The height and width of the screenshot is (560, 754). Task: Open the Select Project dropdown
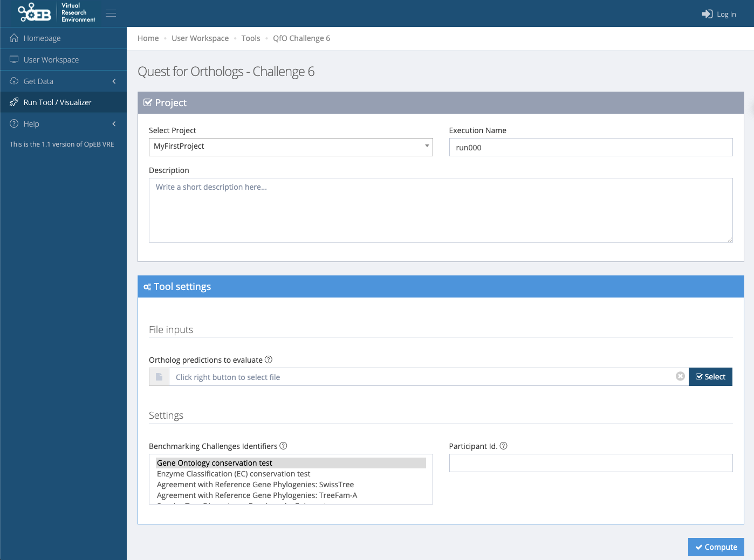tap(291, 147)
